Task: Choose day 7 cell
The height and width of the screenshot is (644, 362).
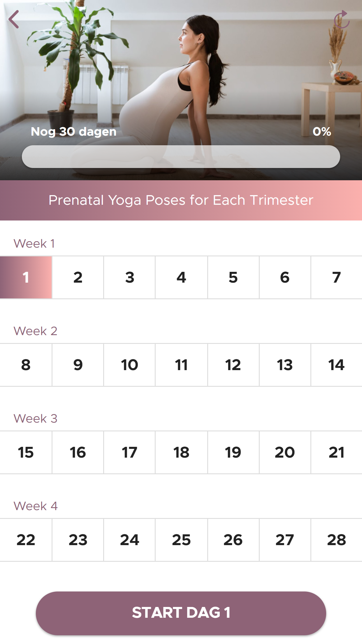Action: [x=336, y=277]
